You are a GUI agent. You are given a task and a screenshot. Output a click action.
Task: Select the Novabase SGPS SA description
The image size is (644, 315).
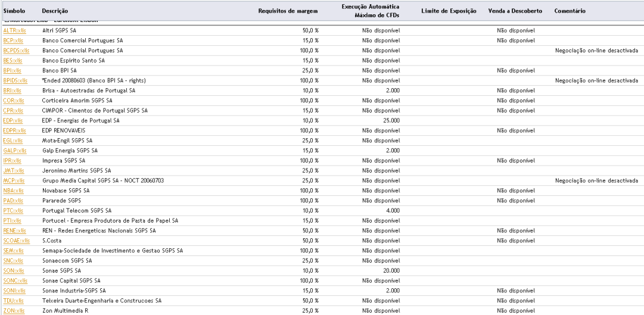(x=66, y=191)
